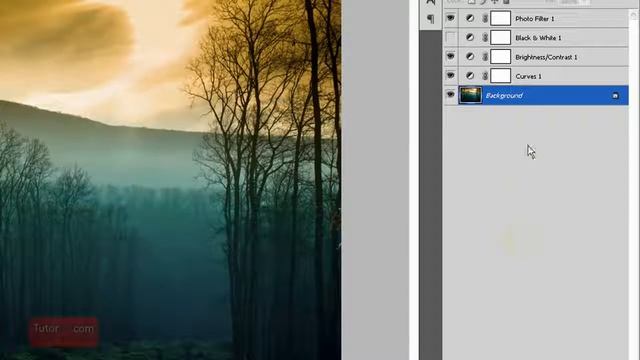Click the Black & White 1 adjustment icon
The height and width of the screenshot is (360, 640).
pos(470,38)
